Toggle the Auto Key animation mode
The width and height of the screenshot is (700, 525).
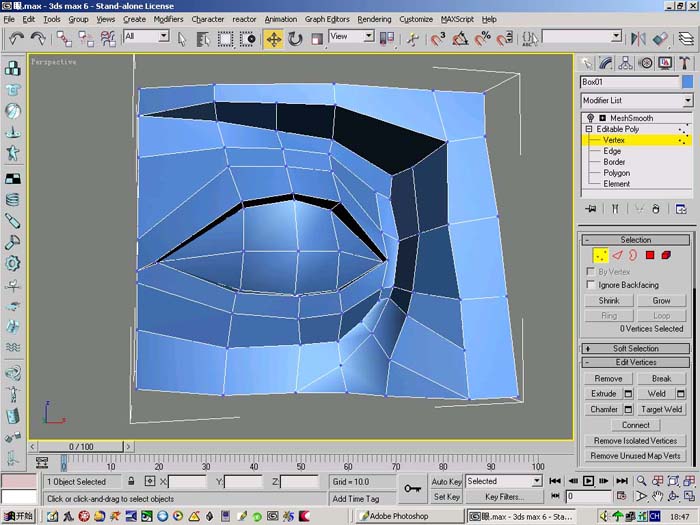(x=446, y=481)
